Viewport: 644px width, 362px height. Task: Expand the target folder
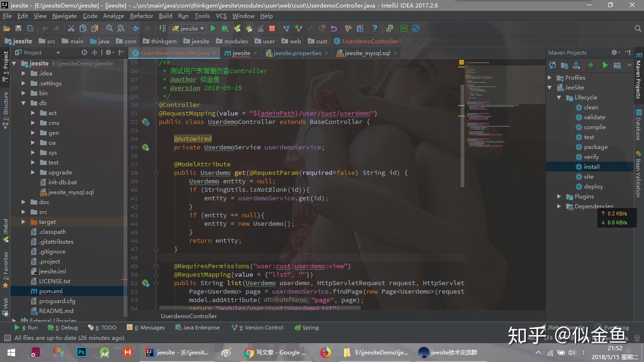click(x=24, y=222)
